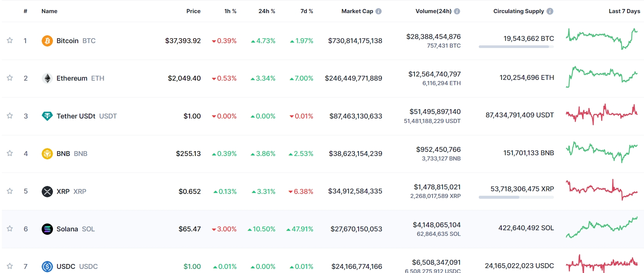This screenshot has width=644, height=273.
Task: Open Tether USDt 7-day sparkline chart
Action: tap(602, 114)
